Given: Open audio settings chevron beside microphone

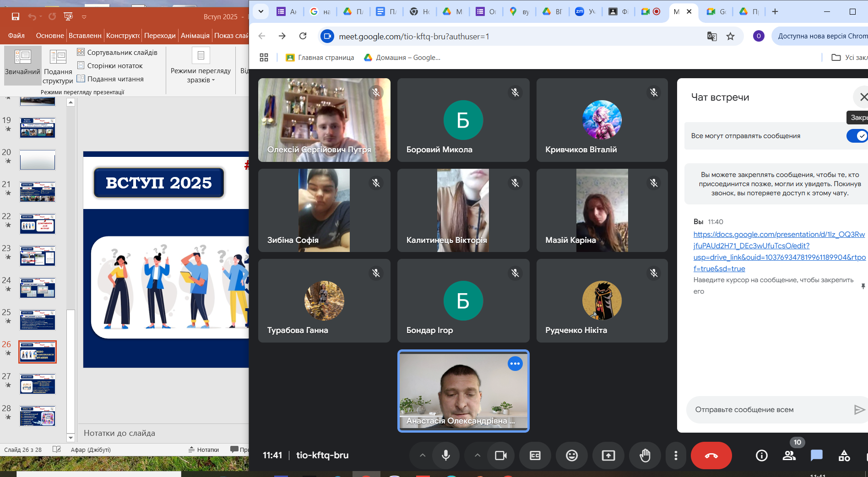Looking at the screenshot, I should pos(422,456).
